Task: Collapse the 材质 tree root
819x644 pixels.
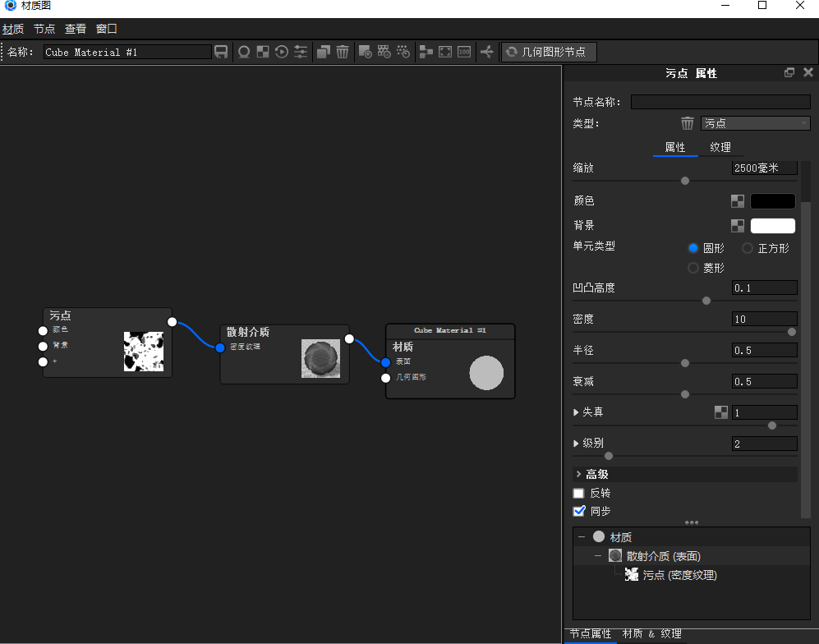Action: 582,537
